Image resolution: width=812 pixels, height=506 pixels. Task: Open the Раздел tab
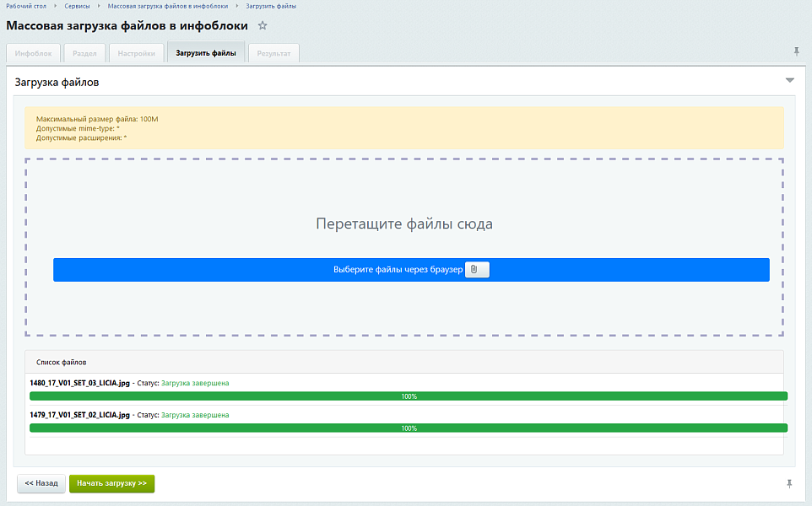click(84, 53)
